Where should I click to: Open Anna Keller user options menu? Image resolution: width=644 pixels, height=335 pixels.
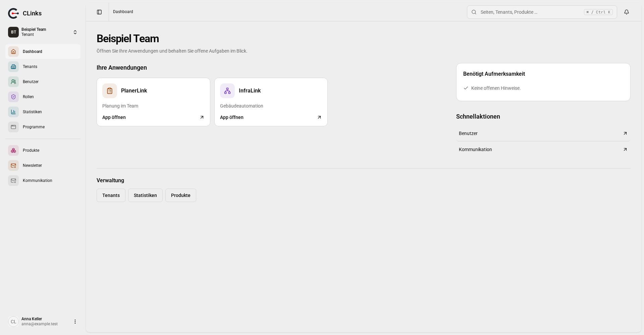click(75, 322)
